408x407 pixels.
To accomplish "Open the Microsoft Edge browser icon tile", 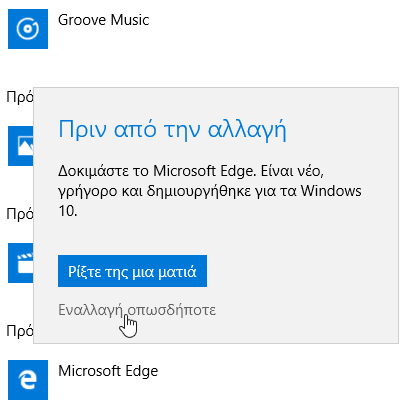I will [28, 380].
